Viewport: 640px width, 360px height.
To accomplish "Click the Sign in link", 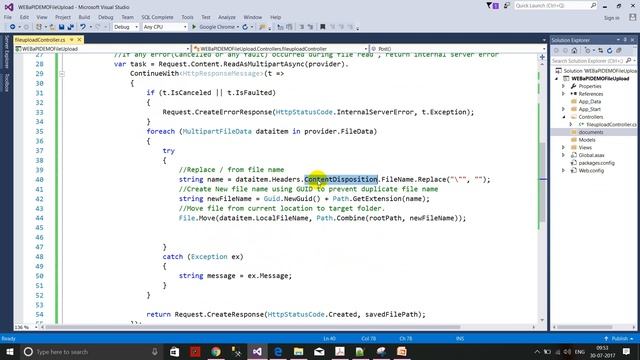I will coord(611,18).
